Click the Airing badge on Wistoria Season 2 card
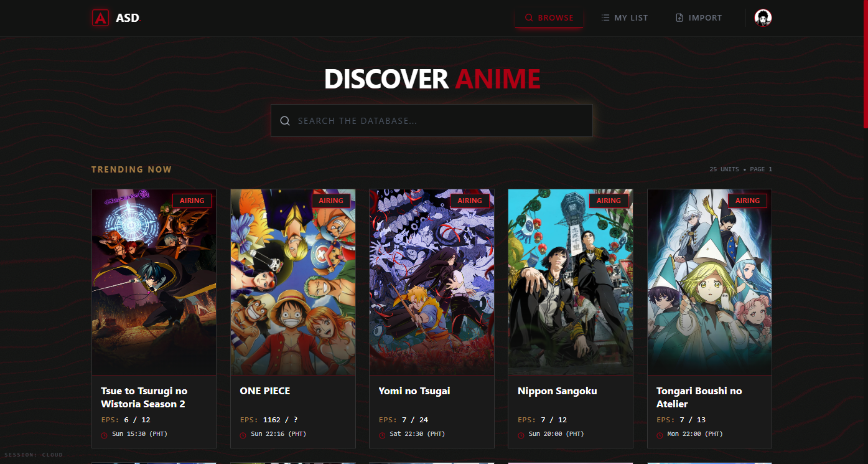This screenshot has width=868, height=464. tap(192, 201)
